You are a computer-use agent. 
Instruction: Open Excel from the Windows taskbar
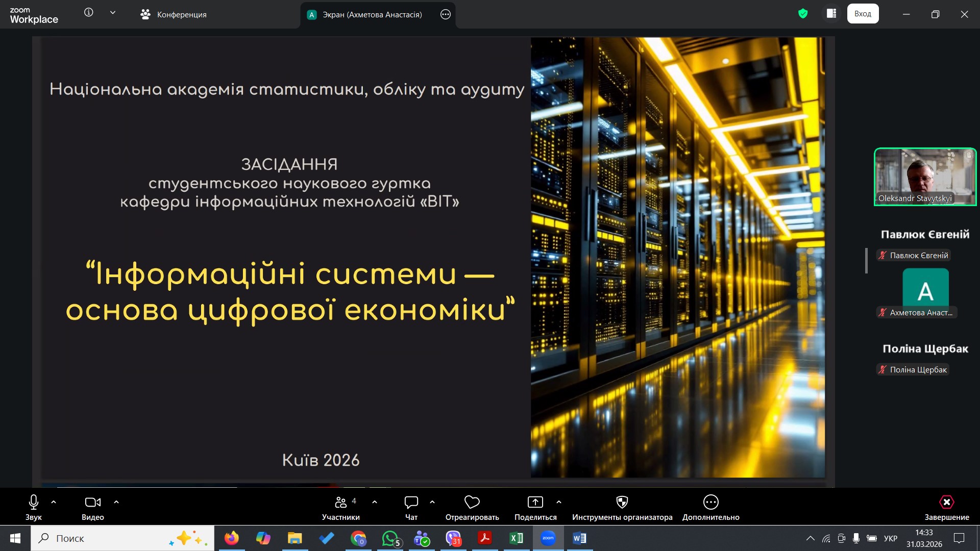tap(516, 538)
